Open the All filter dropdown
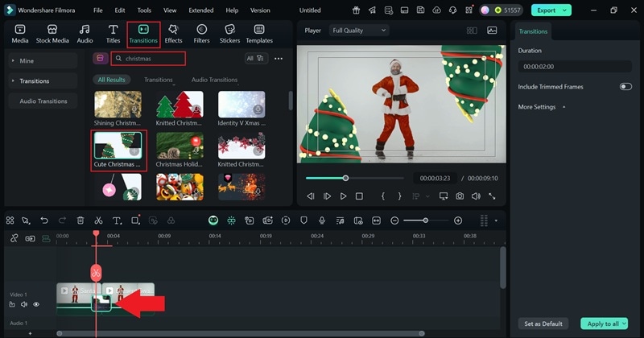Viewport: 644px width, 338px height. pos(255,58)
